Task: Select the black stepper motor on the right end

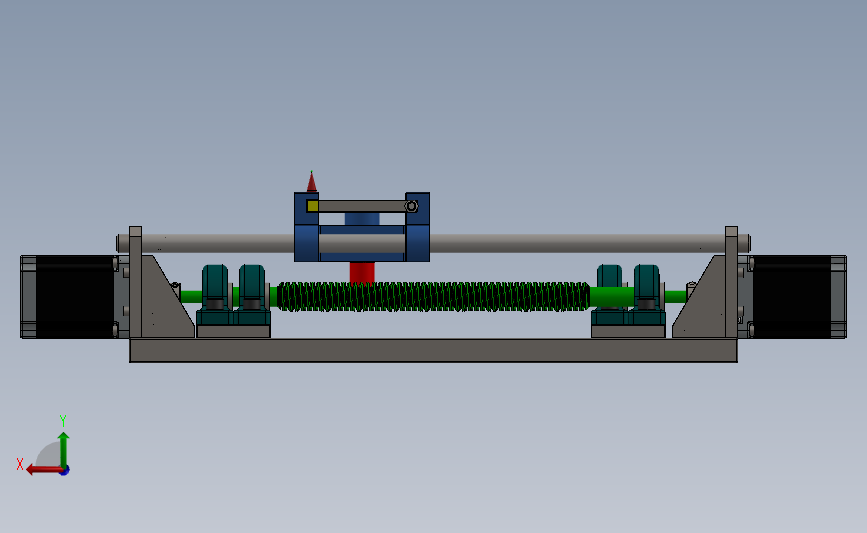Action: (x=798, y=296)
